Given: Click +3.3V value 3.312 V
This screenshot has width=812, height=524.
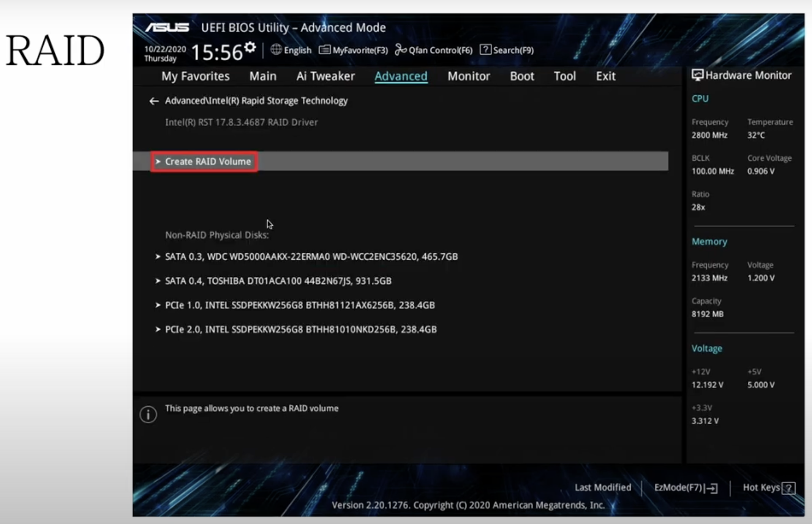Looking at the screenshot, I should coord(705,421).
